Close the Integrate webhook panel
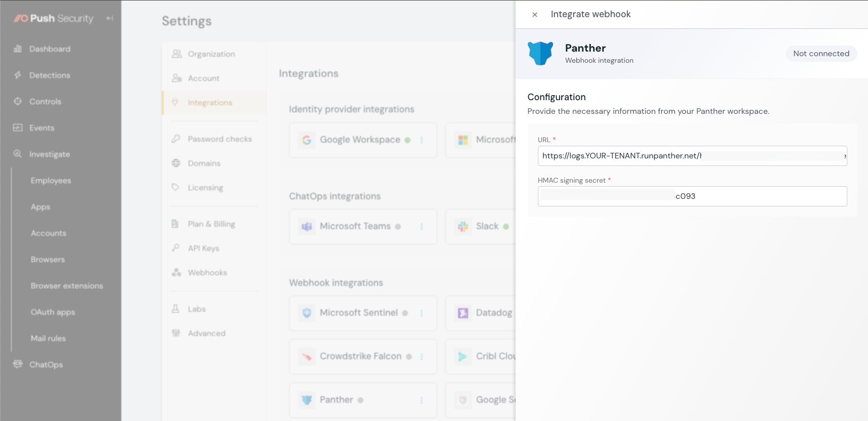Image resolution: width=868 pixels, height=421 pixels. 534,15
